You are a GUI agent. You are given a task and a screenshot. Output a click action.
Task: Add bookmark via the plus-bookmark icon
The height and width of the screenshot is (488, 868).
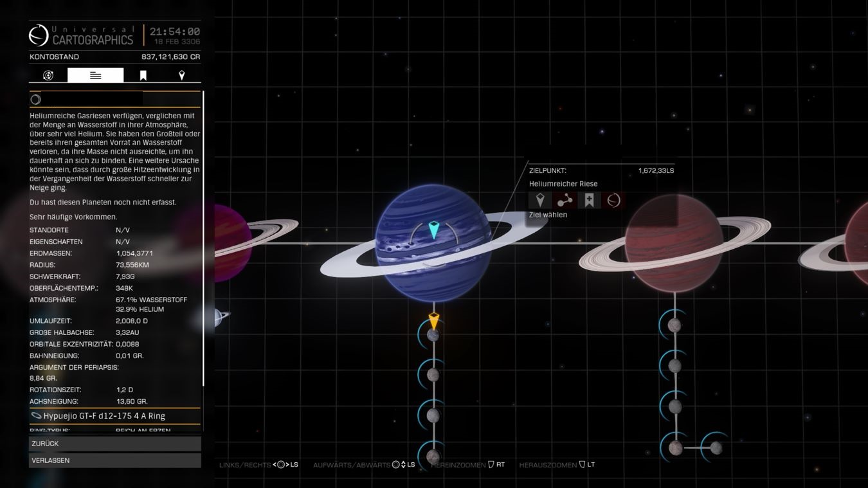point(589,200)
